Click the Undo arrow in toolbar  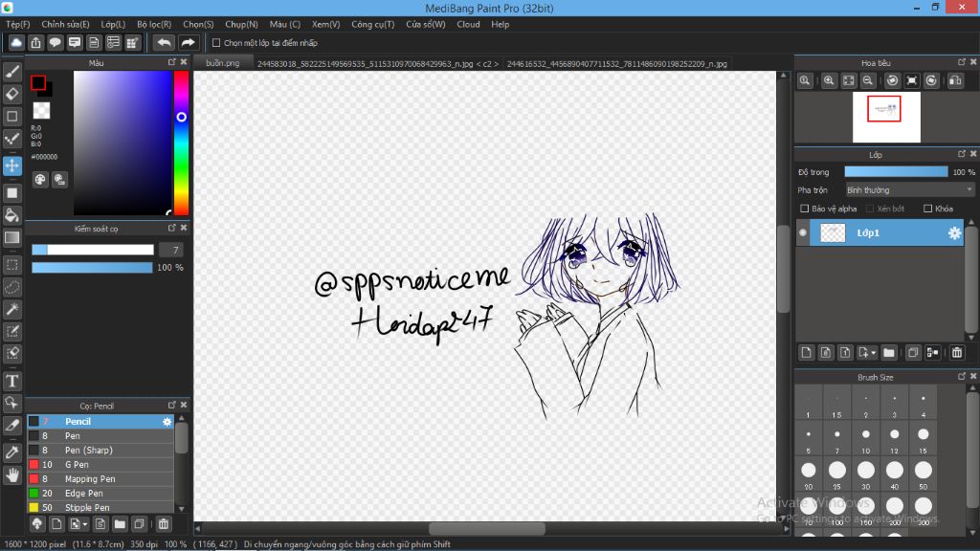coord(164,42)
